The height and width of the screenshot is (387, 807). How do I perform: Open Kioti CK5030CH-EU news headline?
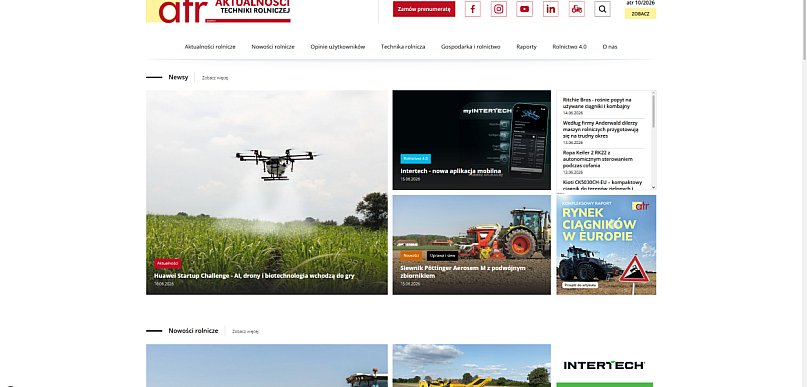coord(602,185)
